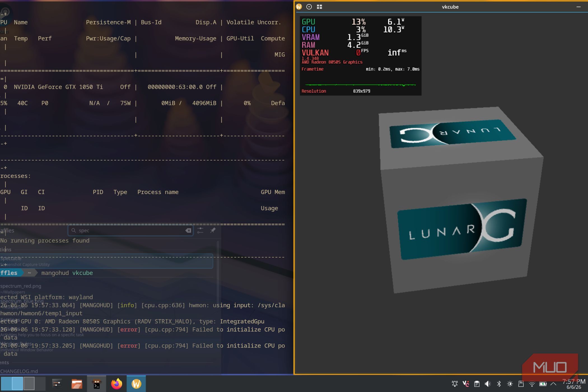
Task: Click the Vc tray icon with red dot
Action: (466, 384)
